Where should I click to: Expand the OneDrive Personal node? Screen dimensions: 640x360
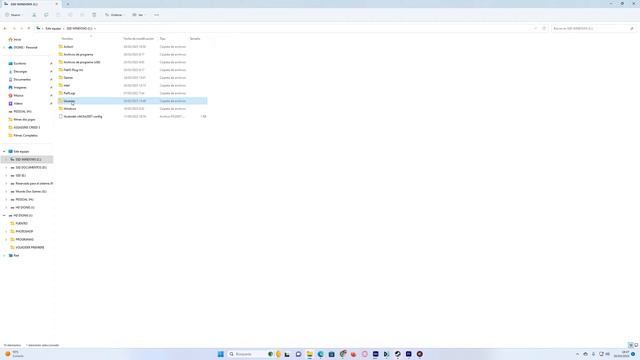(x=4, y=47)
